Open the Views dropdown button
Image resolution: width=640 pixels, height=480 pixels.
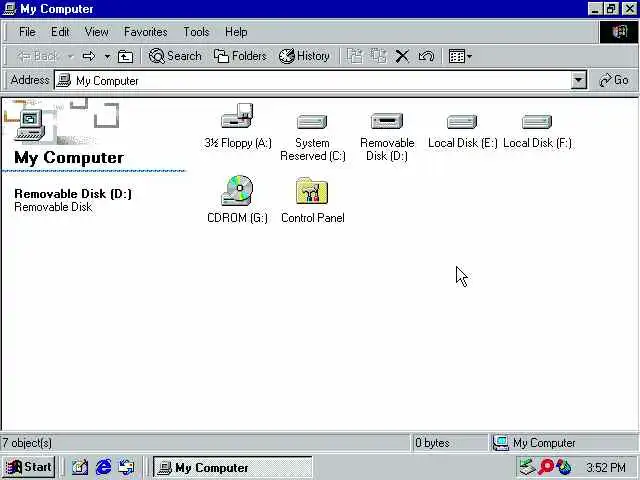pyautogui.click(x=460, y=56)
